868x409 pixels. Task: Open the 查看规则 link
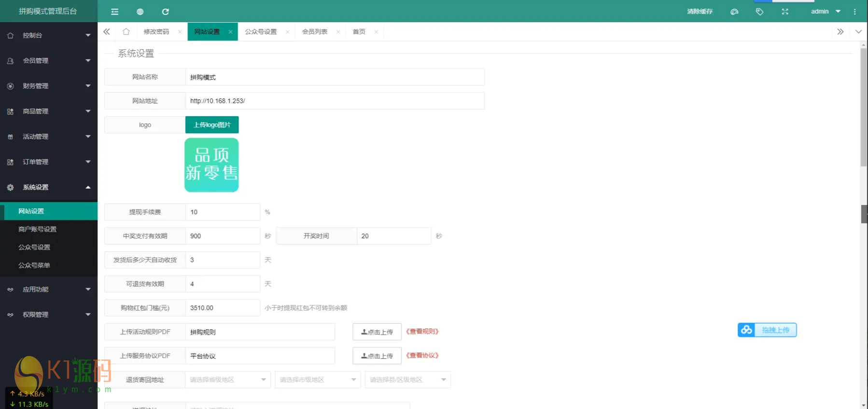422,331
